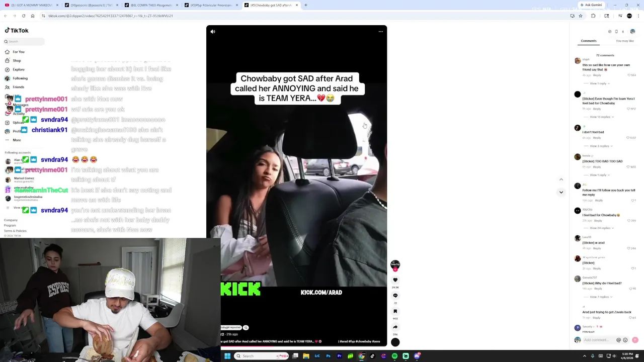
Task: Switch to 'EL COMPA THEO' tab
Action: pos(151,5)
